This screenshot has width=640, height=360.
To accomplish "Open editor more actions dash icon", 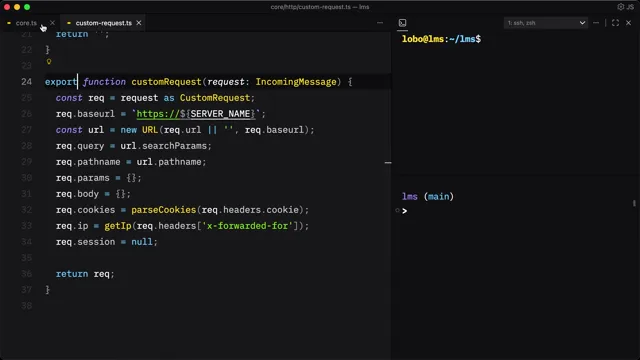I will pyautogui.click(x=380, y=23).
